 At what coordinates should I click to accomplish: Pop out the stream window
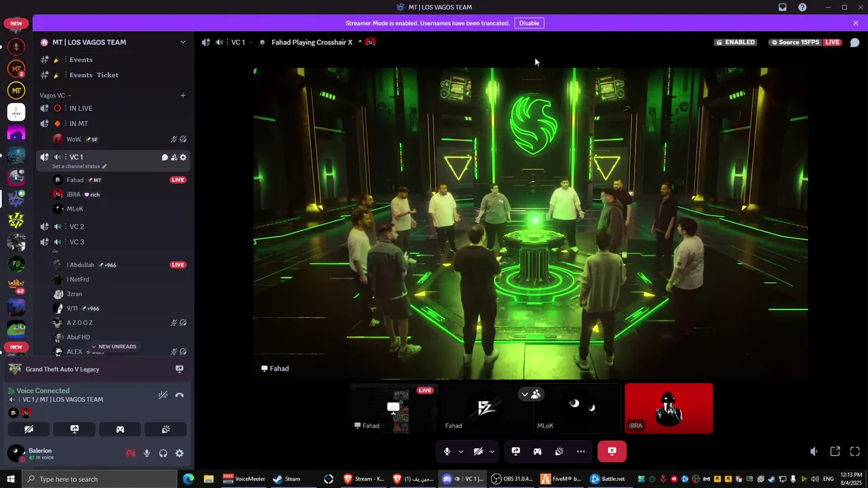pyautogui.click(x=835, y=451)
